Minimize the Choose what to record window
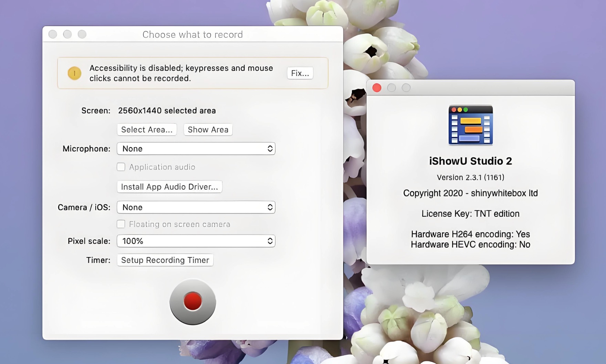 point(67,34)
